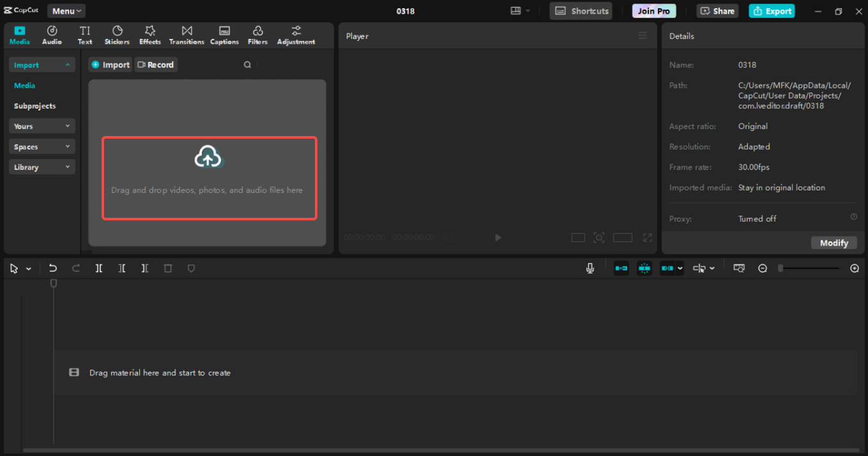Image resolution: width=868 pixels, height=456 pixels.
Task: Toggle auto snapping
Action: pos(644,269)
